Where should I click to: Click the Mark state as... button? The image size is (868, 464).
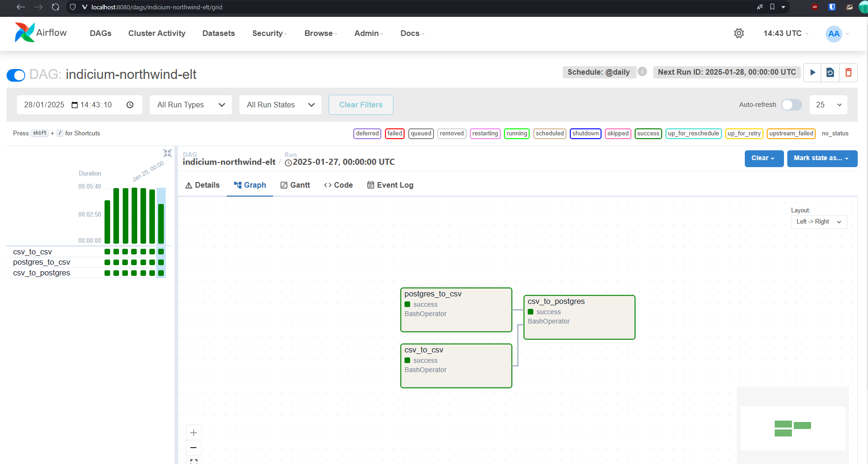pyautogui.click(x=822, y=158)
